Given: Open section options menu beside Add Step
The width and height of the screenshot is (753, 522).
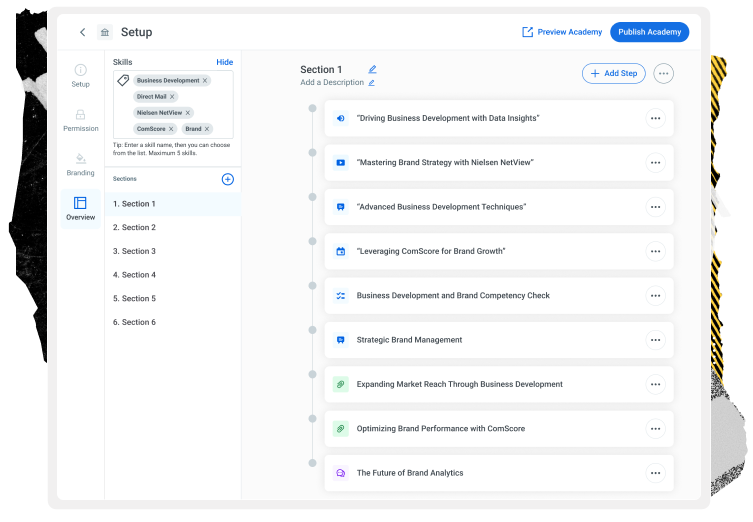Looking at the screenshot, I should 664,73.
